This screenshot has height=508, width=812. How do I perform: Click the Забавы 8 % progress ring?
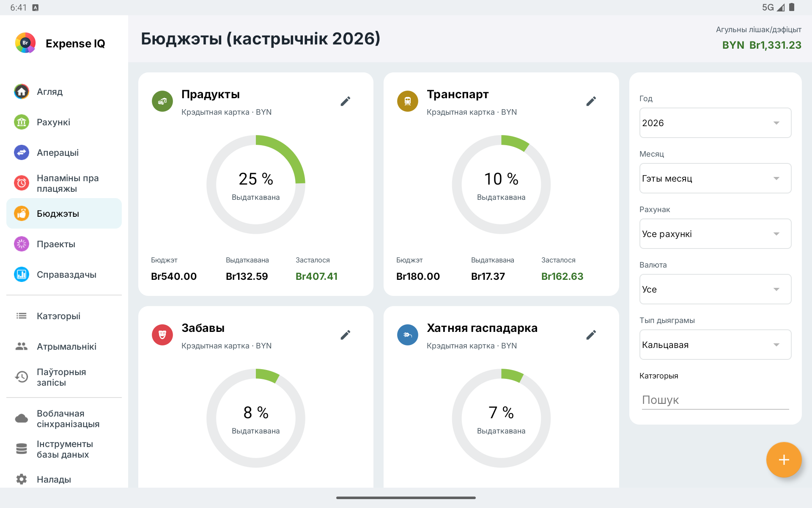[x=256, y=418]
